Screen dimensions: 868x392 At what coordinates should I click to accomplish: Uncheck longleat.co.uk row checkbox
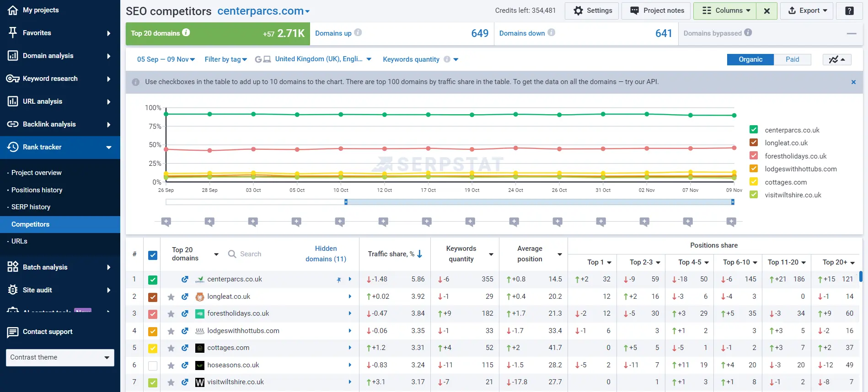pyautogui.click(x=153, y=297)
